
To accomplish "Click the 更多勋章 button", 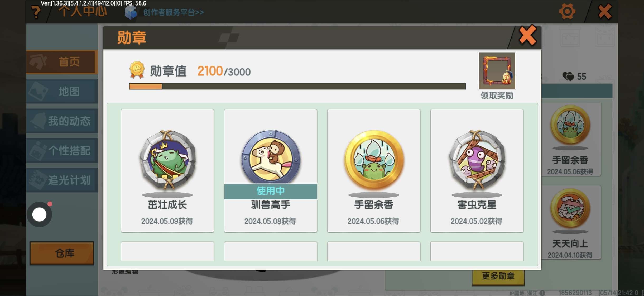I will pos(498,276).
